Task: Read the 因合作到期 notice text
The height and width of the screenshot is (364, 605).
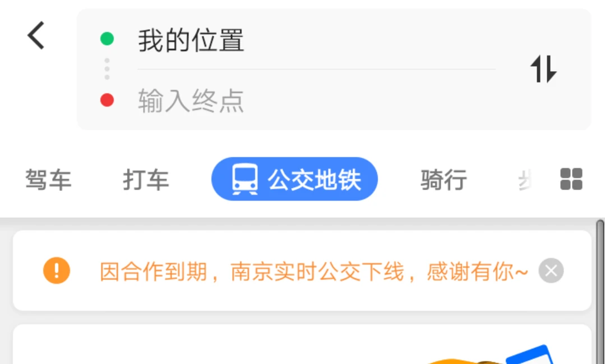Action: (313, 271)
